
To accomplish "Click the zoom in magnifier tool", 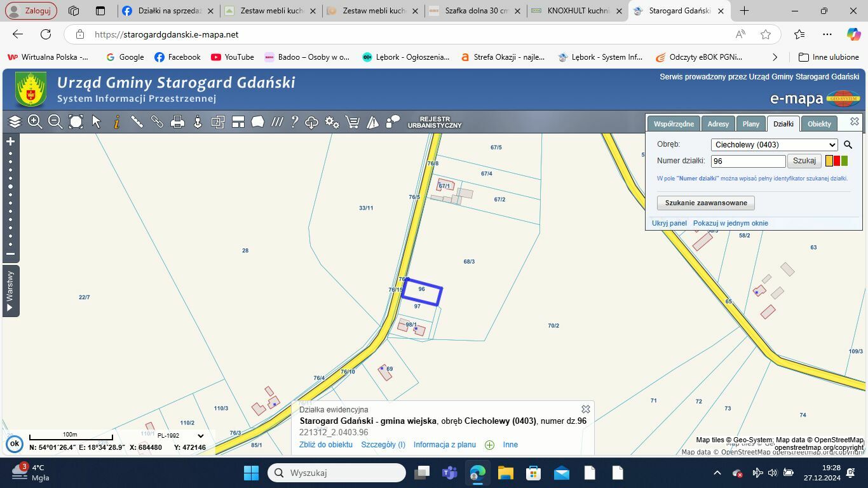I will click(x=35, y=122).
